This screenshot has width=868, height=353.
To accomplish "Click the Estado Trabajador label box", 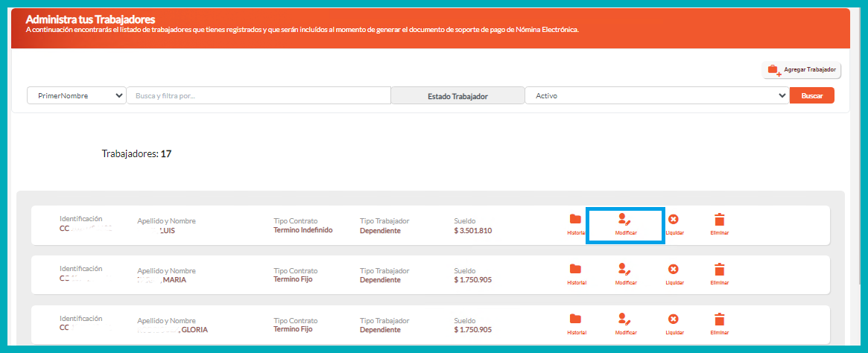I will [457, 96].
